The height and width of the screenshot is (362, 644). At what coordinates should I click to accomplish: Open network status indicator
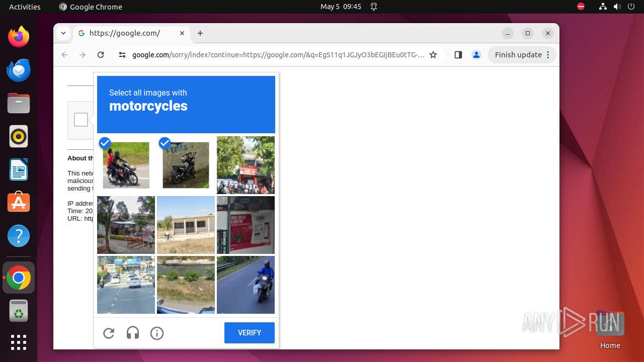(x=603, y=7)
